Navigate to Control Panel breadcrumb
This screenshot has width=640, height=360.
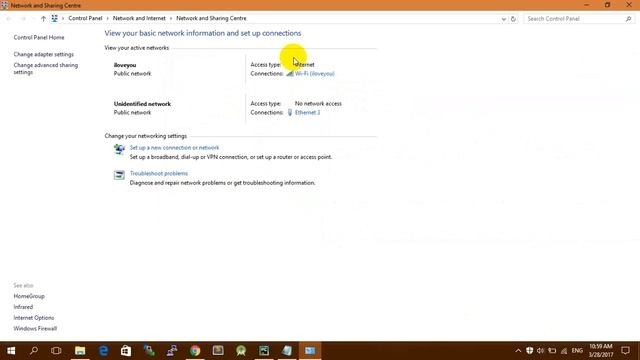pos(85,18)
